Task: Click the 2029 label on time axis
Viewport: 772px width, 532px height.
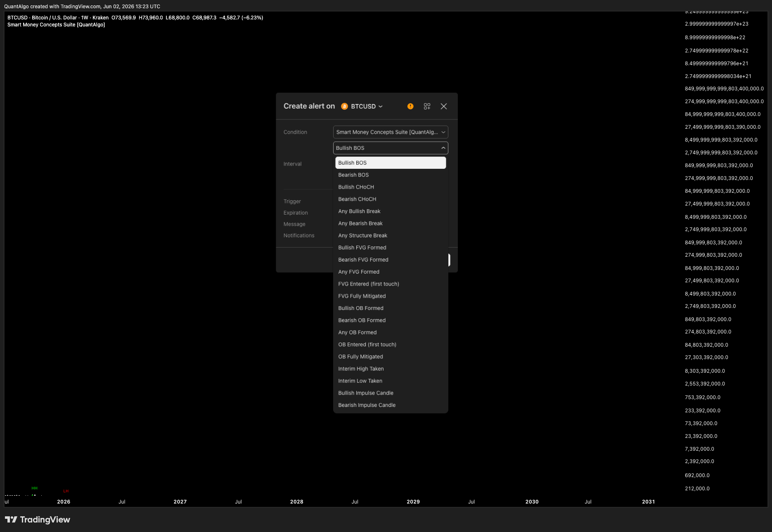Action: [413, 502]
